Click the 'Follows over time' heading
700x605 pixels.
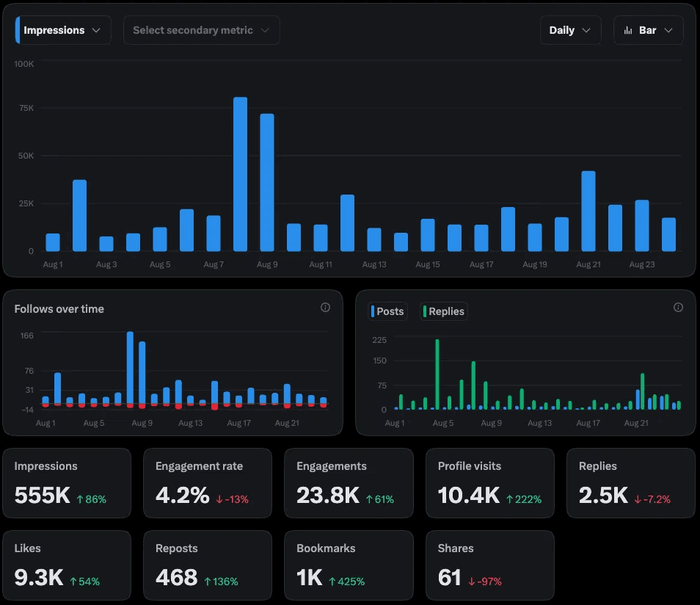click(59, 309)
